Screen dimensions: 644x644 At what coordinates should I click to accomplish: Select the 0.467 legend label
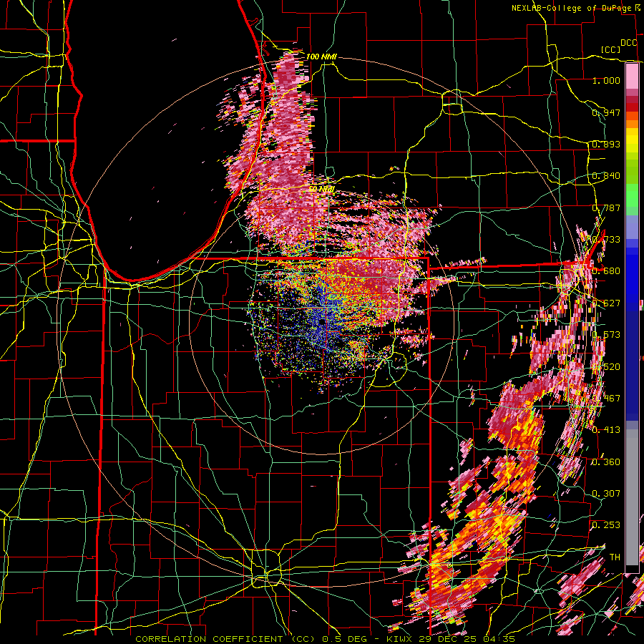(606, 398)
